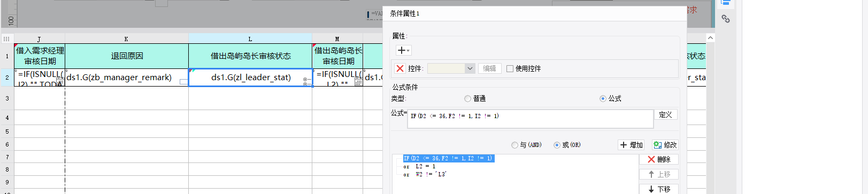Click the =IF(ISNULL( cell in column M
Viewport: 868px width, 194px height.
(x=337, y=77)
